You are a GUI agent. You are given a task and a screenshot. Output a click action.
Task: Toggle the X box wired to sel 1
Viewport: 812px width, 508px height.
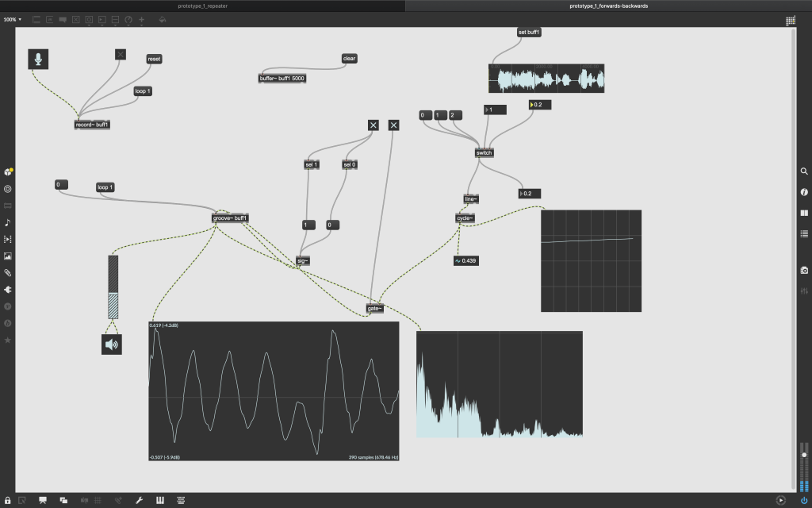(373, 125)
